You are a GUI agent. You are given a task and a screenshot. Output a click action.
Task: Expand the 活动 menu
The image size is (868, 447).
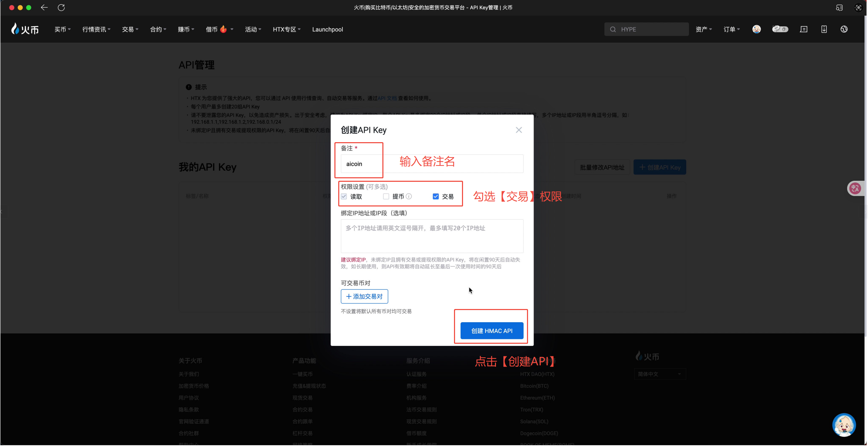(x=253, y=29)
